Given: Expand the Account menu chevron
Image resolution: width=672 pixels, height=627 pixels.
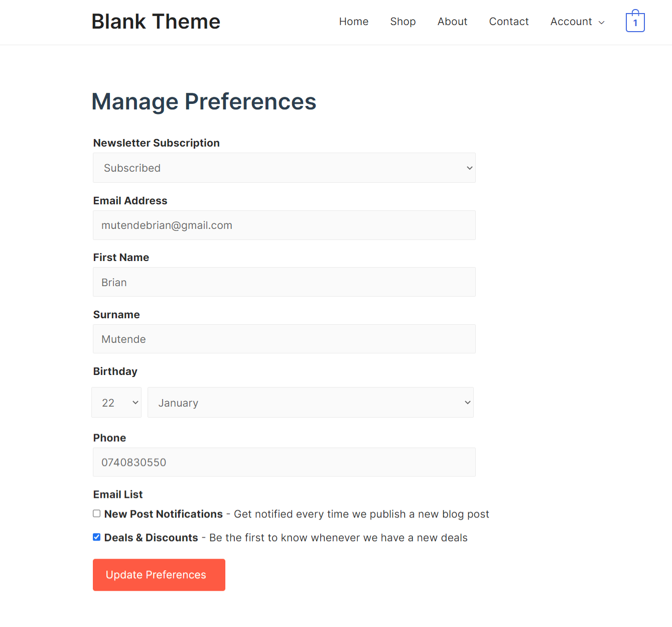Looking at the screenshot, I should [602, 22].
